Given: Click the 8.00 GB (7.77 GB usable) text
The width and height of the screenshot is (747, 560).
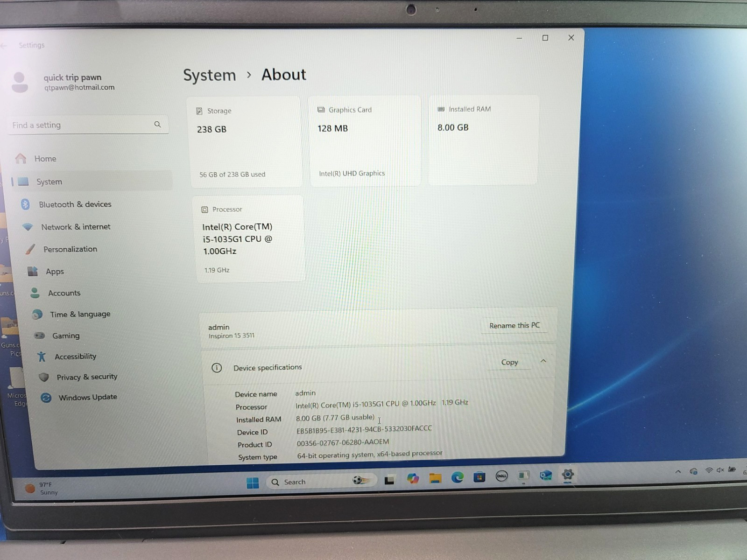Looking at the screenshot, I should (x=335, y=418).
